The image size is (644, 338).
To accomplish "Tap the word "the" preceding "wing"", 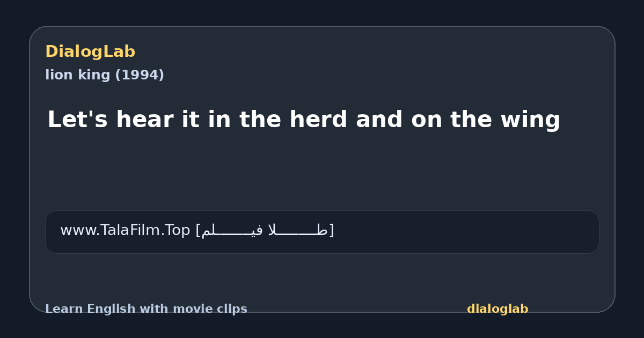I will tap(471, 120).
